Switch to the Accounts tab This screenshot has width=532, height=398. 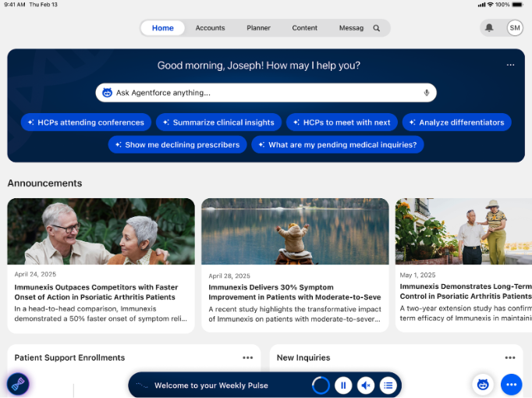pos(210,28)
